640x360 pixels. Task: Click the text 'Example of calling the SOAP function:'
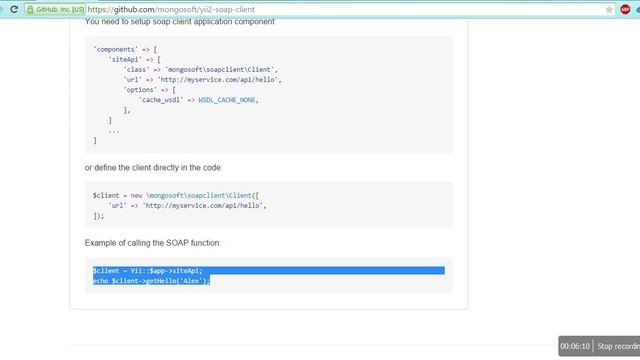[x=153, y=243]
